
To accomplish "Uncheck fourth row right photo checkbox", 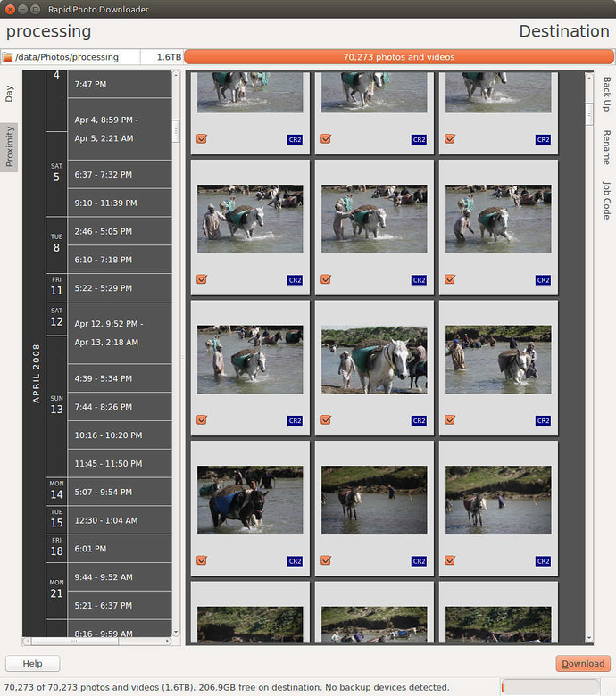I will [450, 560].
